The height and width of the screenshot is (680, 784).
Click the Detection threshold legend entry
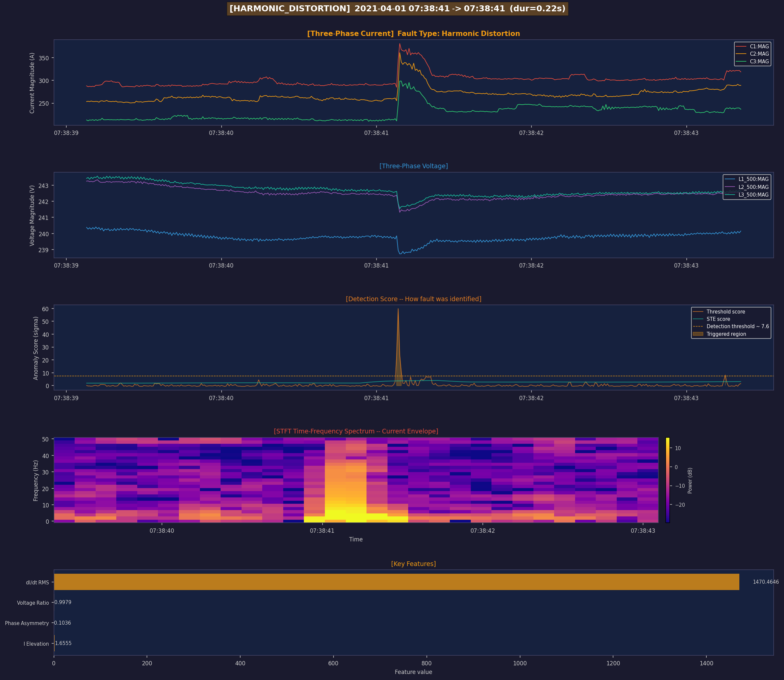click(737, 326)
